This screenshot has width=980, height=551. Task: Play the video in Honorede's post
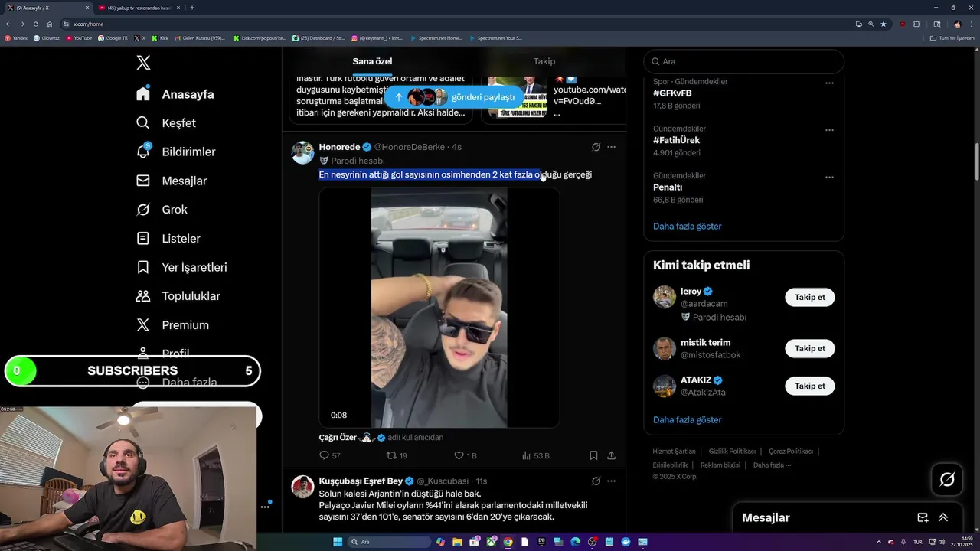click(x=439, y=308)
